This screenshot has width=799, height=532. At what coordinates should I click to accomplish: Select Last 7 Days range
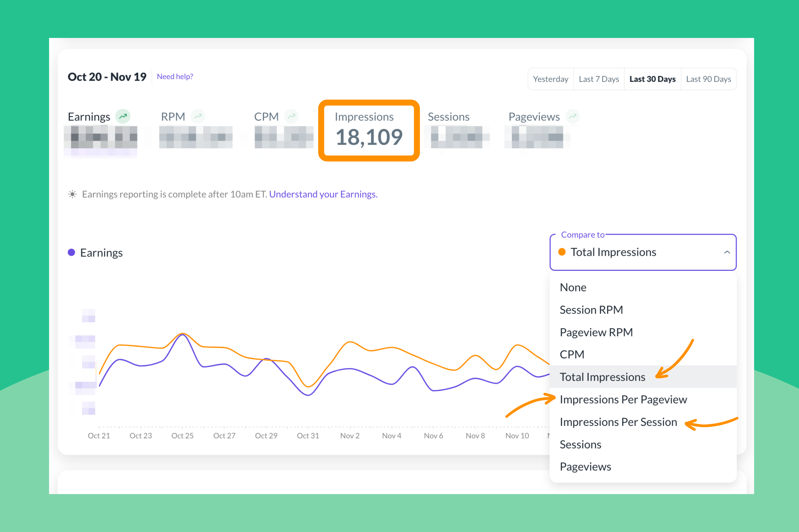click(599, 79)
